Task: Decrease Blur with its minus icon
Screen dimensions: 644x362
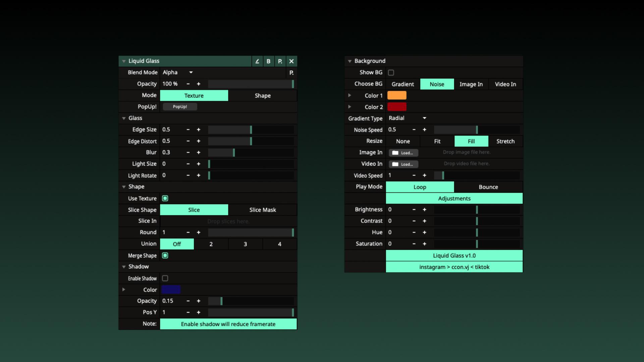Action: pyautogui.click(x=188, y=153)
